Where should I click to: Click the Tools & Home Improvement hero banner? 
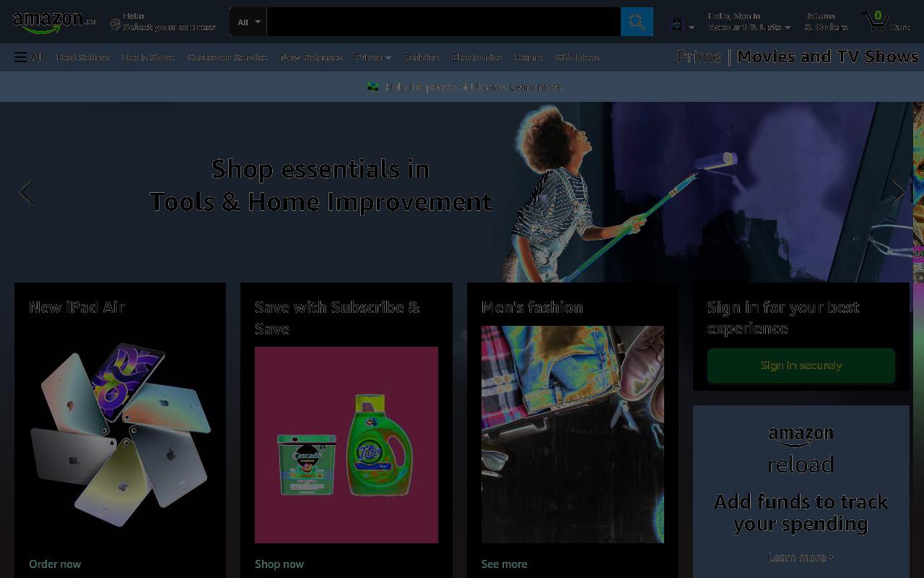coord(456,191)
